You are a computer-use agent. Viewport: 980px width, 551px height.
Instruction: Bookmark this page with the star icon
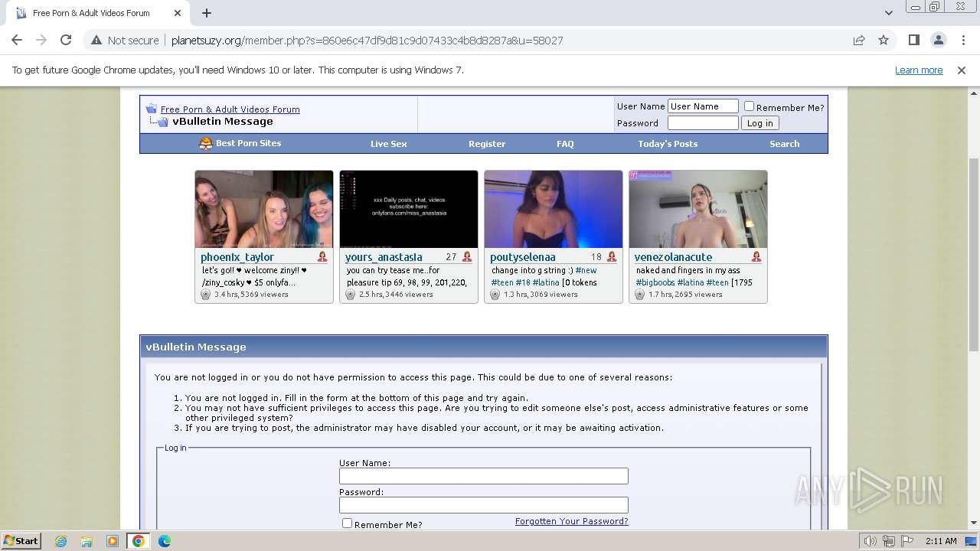point(884,40)
